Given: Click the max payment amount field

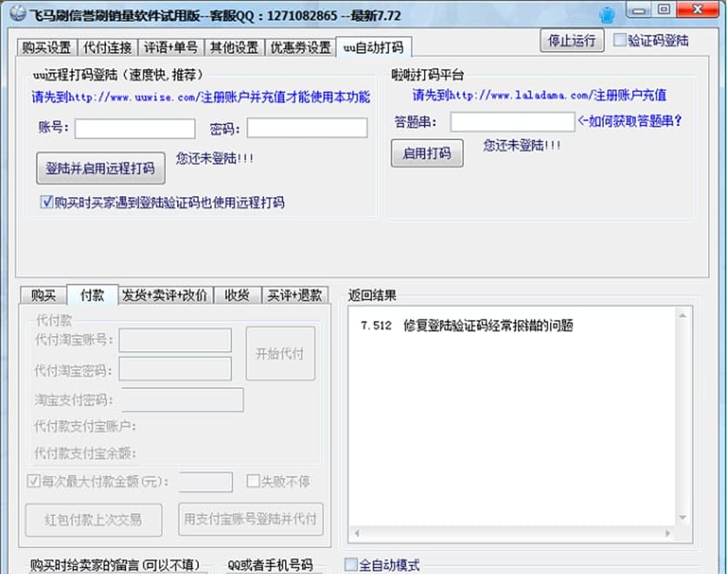Looking at the screenshot, I should 206,482.
